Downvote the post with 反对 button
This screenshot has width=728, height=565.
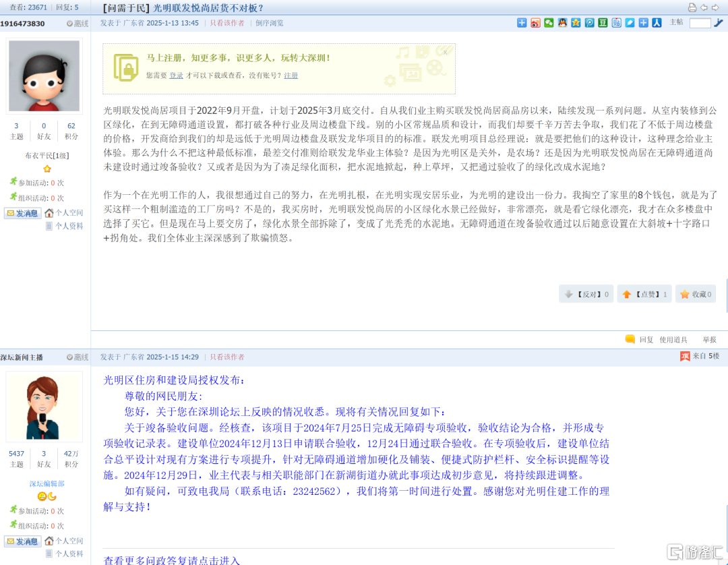pyautogui.click(x=586, y=294)
